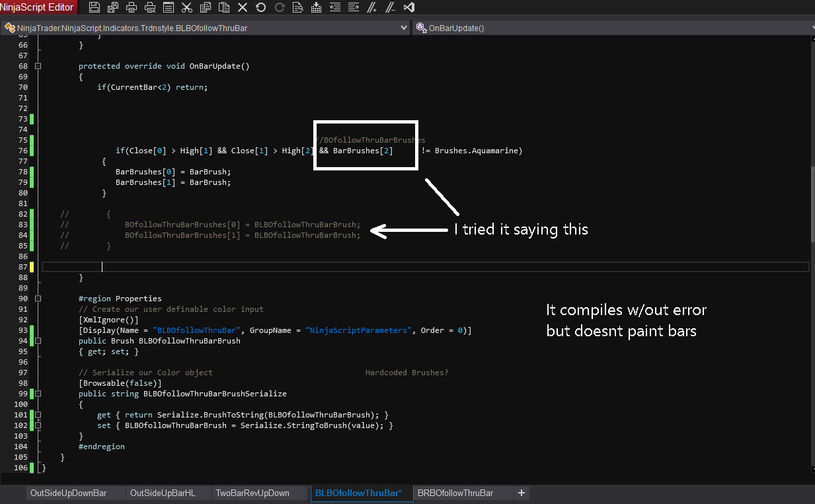This screenshot has width=815, height=504.
Task: Add a new tab with plus button
Action: 521,493
